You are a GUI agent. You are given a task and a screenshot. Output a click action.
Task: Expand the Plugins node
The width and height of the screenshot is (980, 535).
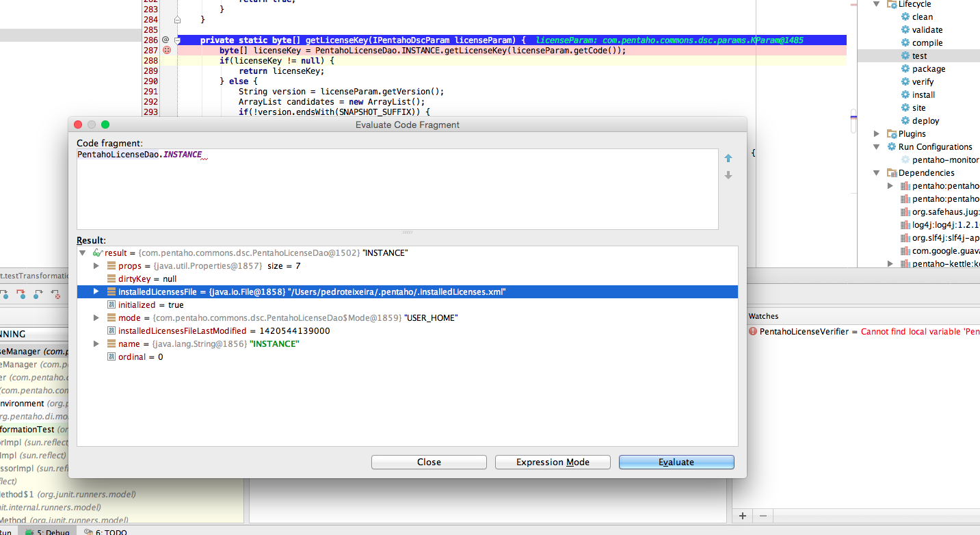click(x=877, y=134)
